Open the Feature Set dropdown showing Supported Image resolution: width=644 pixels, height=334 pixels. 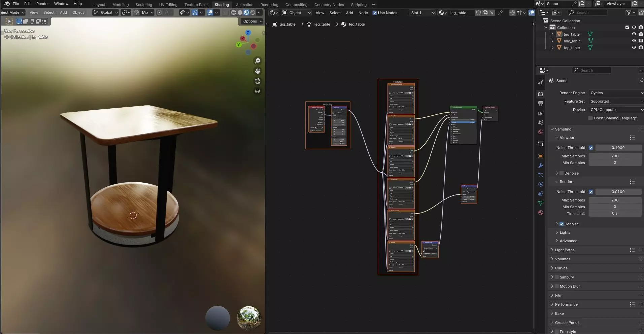click(x=616, y=101)
